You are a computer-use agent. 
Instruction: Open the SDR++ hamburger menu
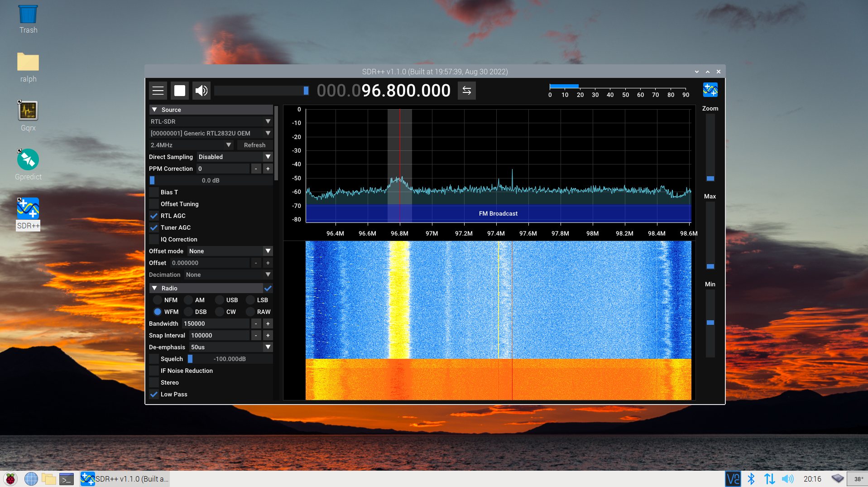pos(158,91)
